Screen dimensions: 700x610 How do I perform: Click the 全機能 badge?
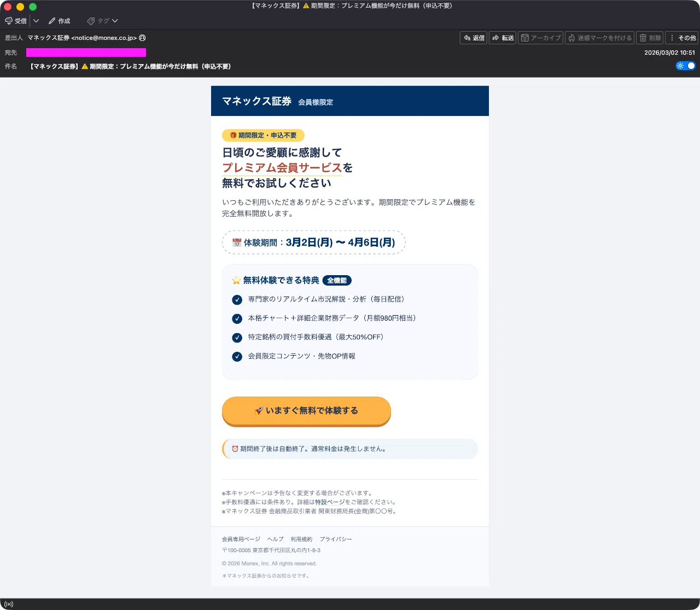coord(337,280)
